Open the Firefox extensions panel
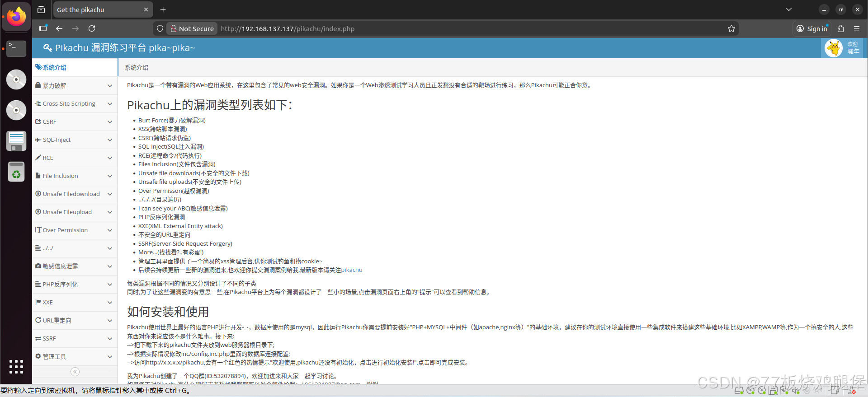868x397 pixels. pyautogui.click(x=840, y=28)
